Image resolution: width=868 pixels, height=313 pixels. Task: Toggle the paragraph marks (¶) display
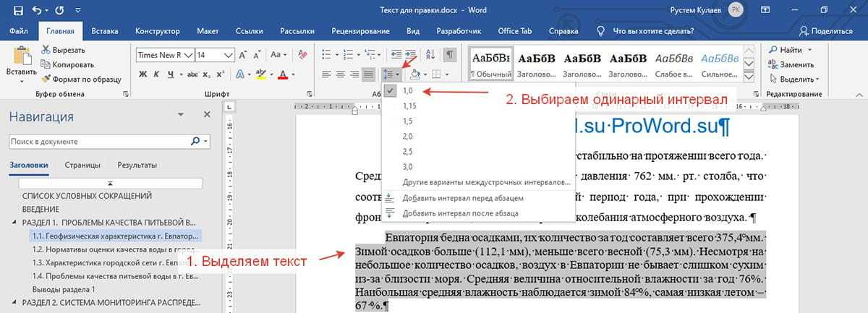click(x=450, y=55)
